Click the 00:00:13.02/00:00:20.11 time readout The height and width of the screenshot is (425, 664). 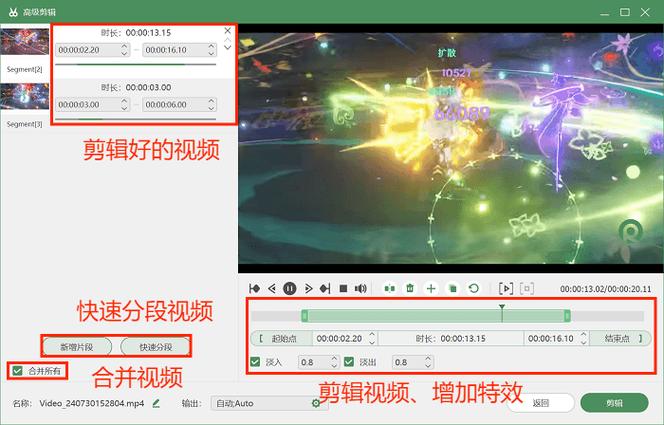pyautogui.click(x=606, y=289)
